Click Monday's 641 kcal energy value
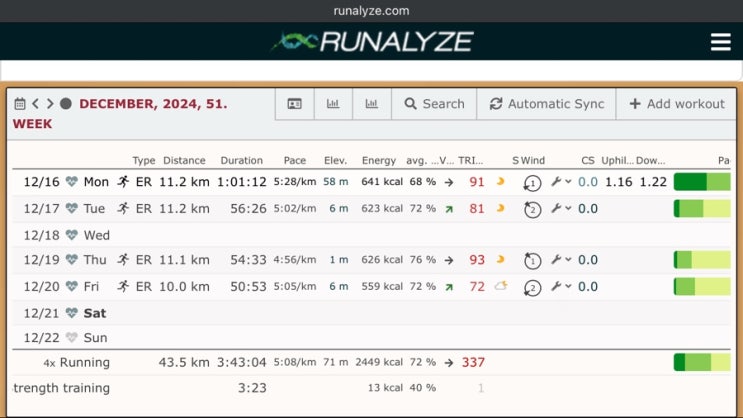The width and height of the screenshot is (743, 418). coord(381,182)
